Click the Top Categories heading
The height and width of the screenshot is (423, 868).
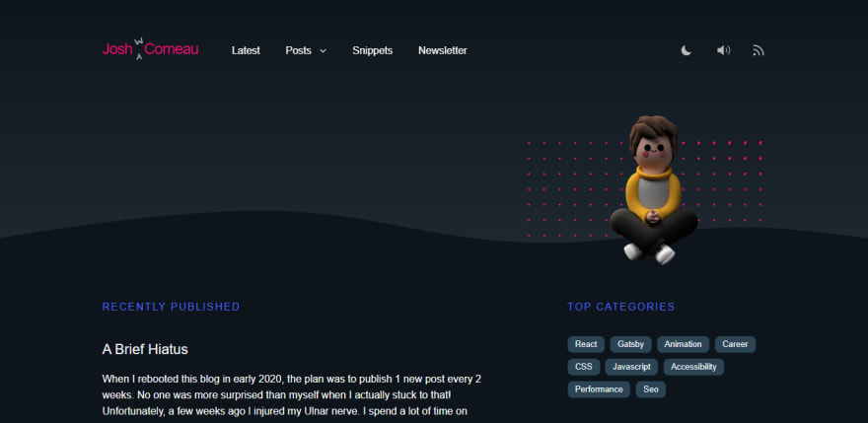pos(621,307)
